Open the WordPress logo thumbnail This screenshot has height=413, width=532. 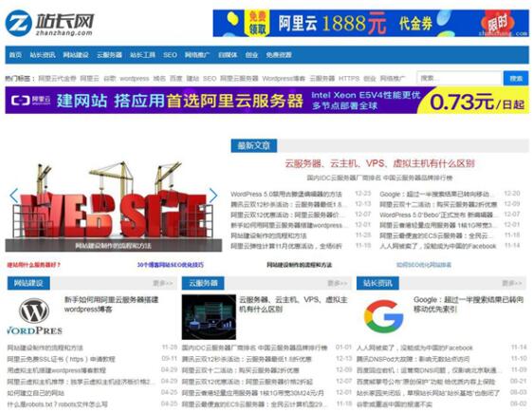tap(34, 316)
